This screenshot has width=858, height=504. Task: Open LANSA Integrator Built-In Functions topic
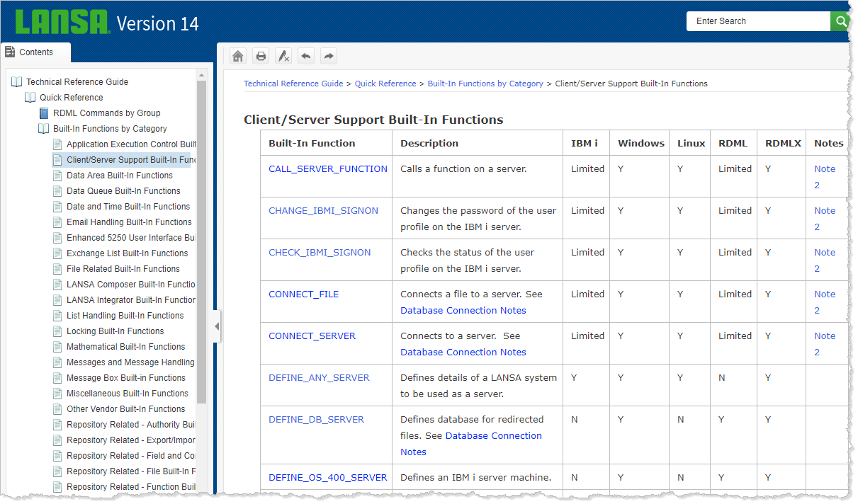[x=131, y=300]
